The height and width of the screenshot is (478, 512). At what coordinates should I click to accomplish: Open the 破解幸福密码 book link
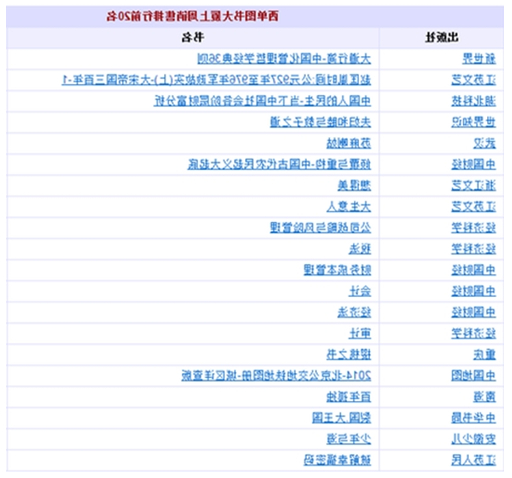pyautogui.click(x=337, y=460)
